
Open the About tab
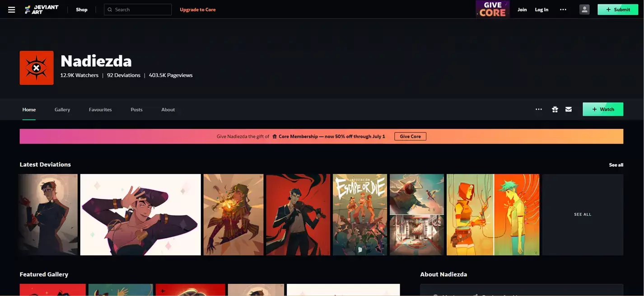(x=168, y=109)
